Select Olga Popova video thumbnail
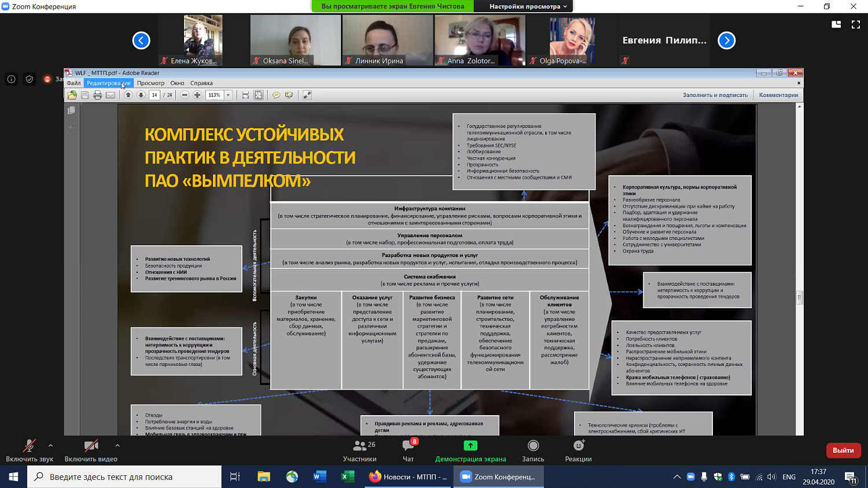868x488 pixels. pyautogui.click(x=572, y=40)
